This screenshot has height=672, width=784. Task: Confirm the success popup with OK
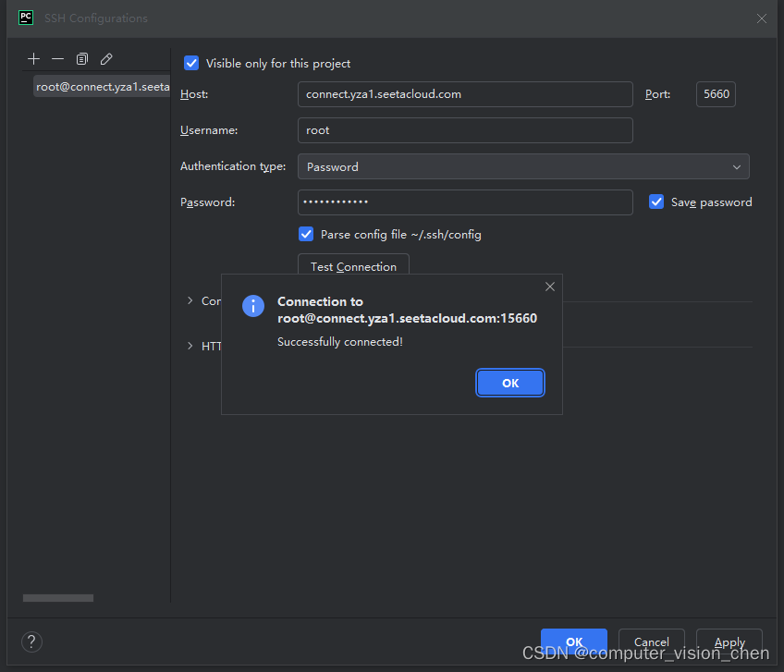(x=510, y=383)
